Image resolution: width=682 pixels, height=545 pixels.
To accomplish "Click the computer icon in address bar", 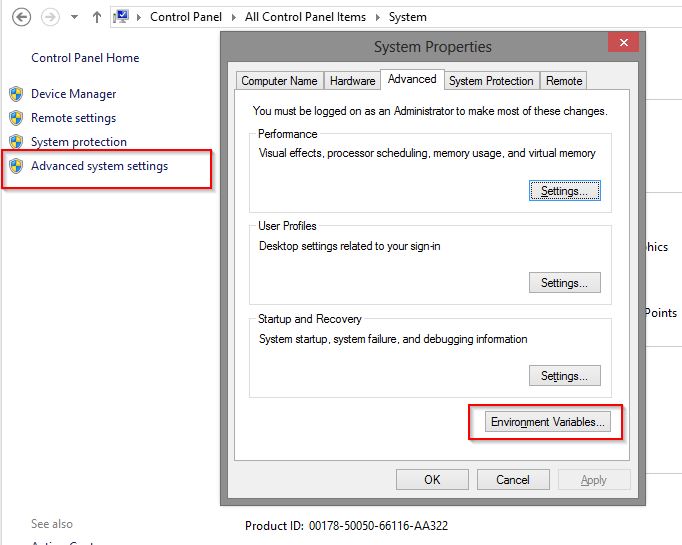I will point(122,16).
